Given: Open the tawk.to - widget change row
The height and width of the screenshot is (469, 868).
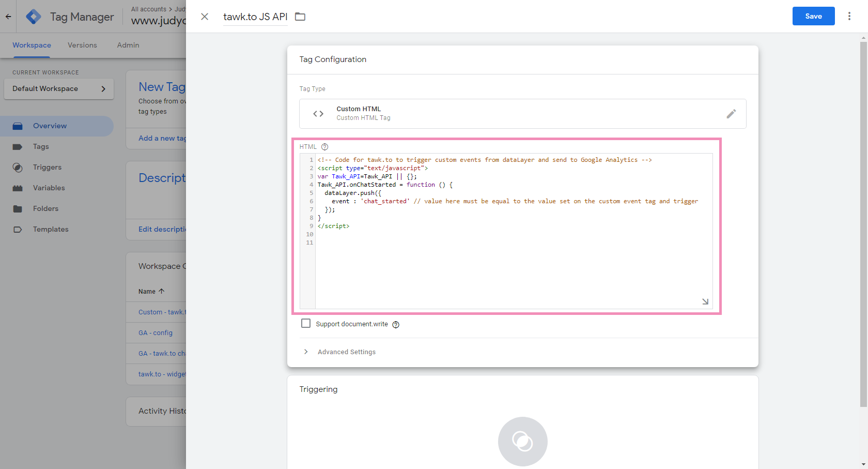Looking at the screenshot, I should coord(162,374).
